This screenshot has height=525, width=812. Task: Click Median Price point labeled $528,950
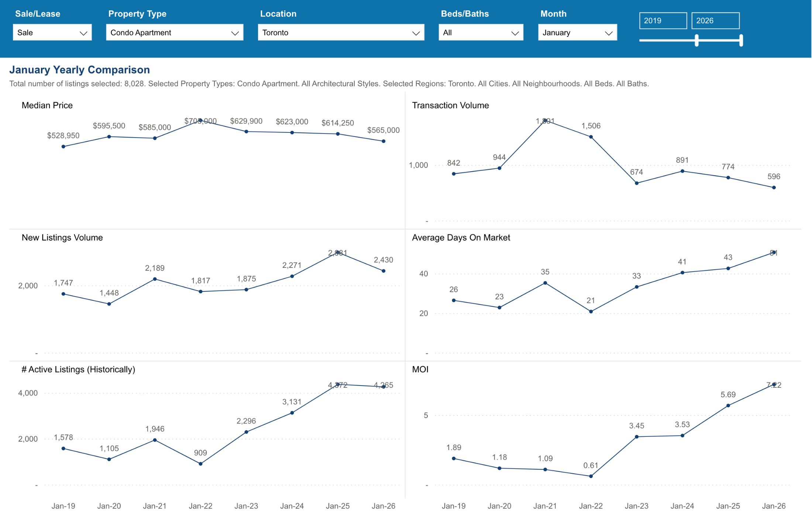(x=63, y=146)
